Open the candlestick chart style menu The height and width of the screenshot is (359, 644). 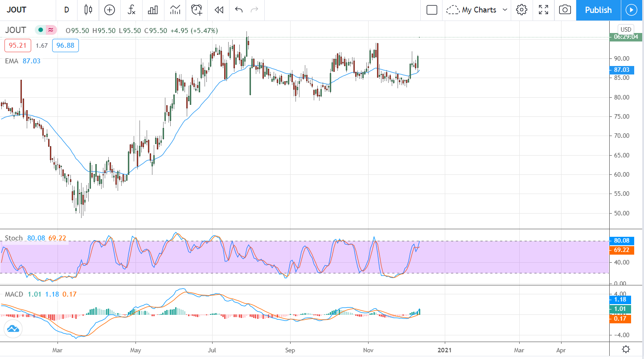pyautogui.click(x=88, y=10)
